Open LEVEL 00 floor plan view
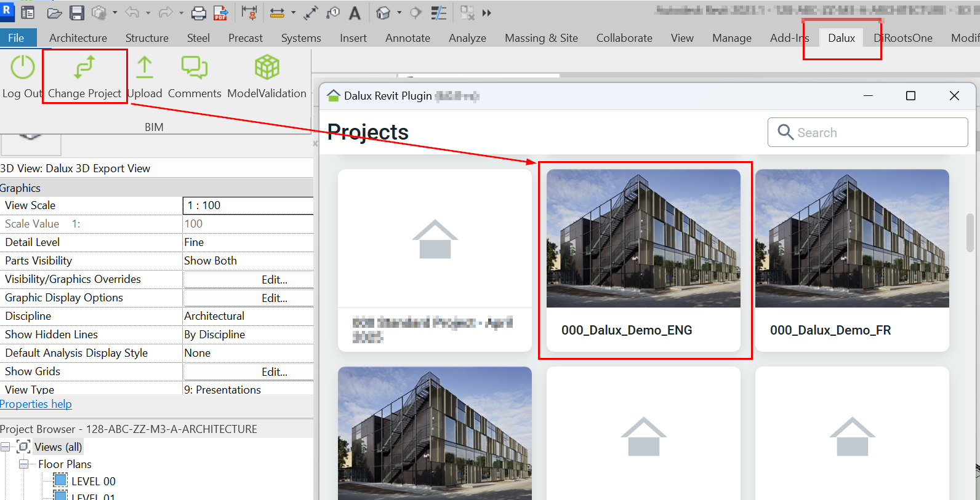The image size is (980, 500). [93, 482]
